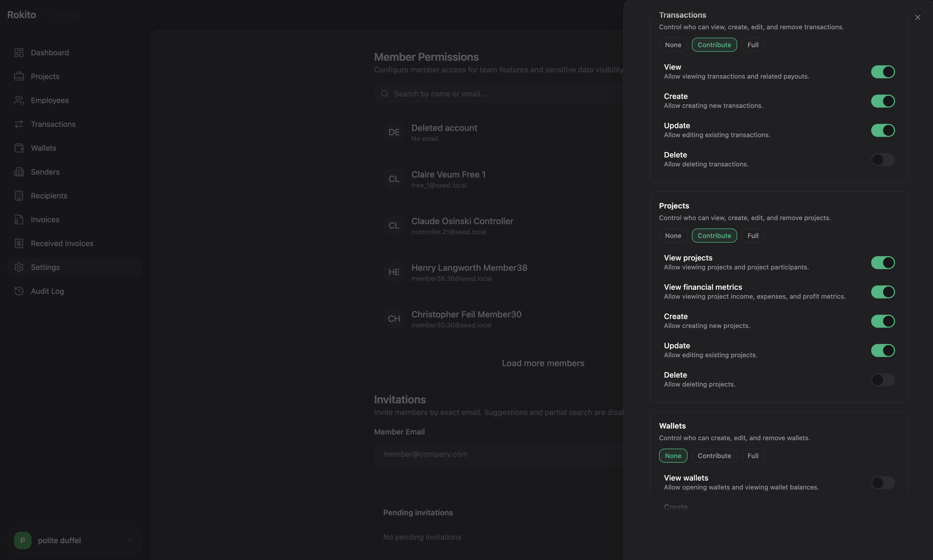Open the Employees section
The width and height of the screenshot is (933, 560).
49,100
